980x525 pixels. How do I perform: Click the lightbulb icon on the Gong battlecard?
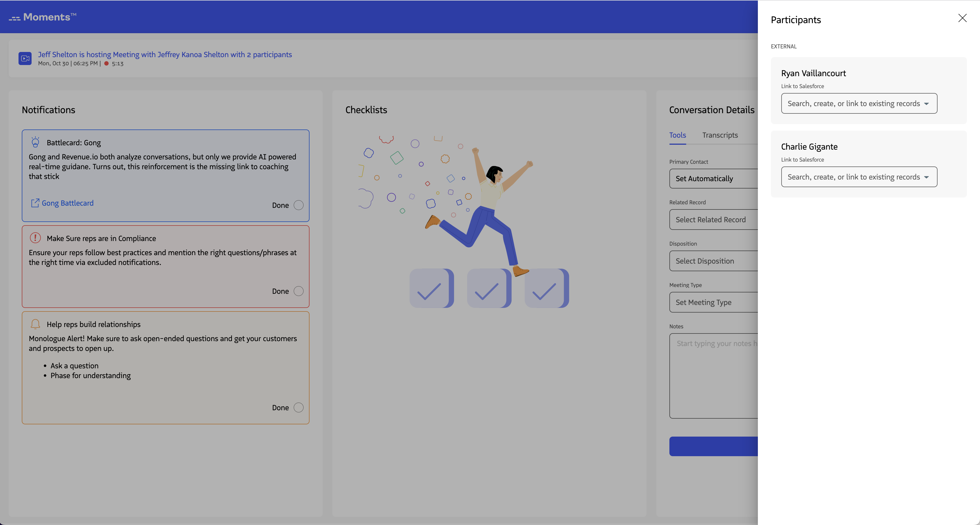click(35, 142)
